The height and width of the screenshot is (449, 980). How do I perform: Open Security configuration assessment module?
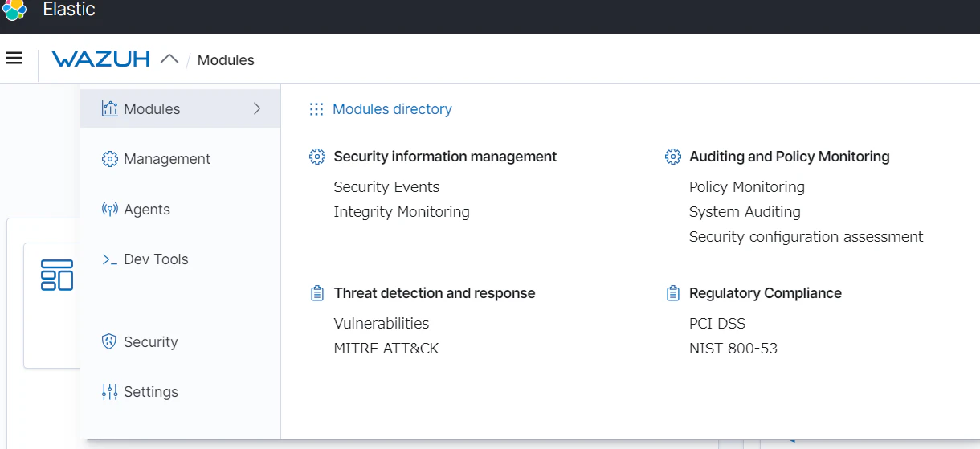(x=806, y=237)
